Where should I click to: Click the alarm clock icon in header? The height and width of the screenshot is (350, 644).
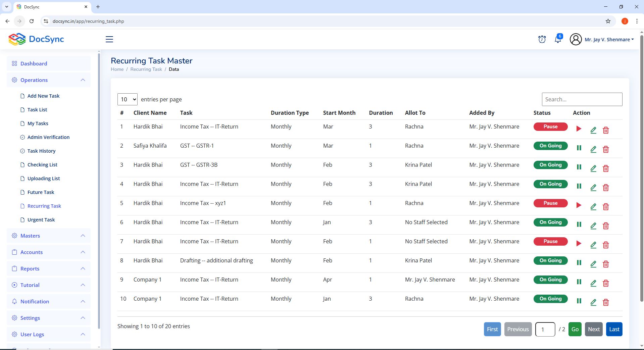pyautogui.click(x=542, y=39)
